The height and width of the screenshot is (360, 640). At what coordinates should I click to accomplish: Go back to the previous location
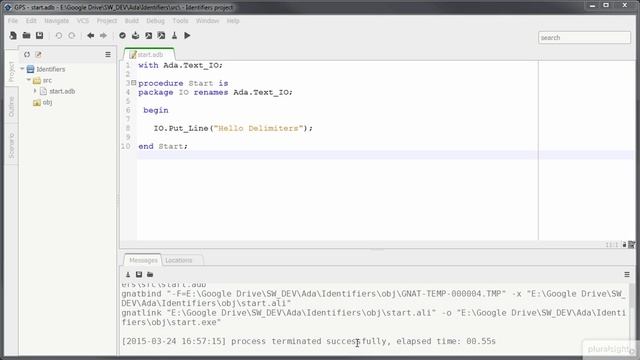91,36
